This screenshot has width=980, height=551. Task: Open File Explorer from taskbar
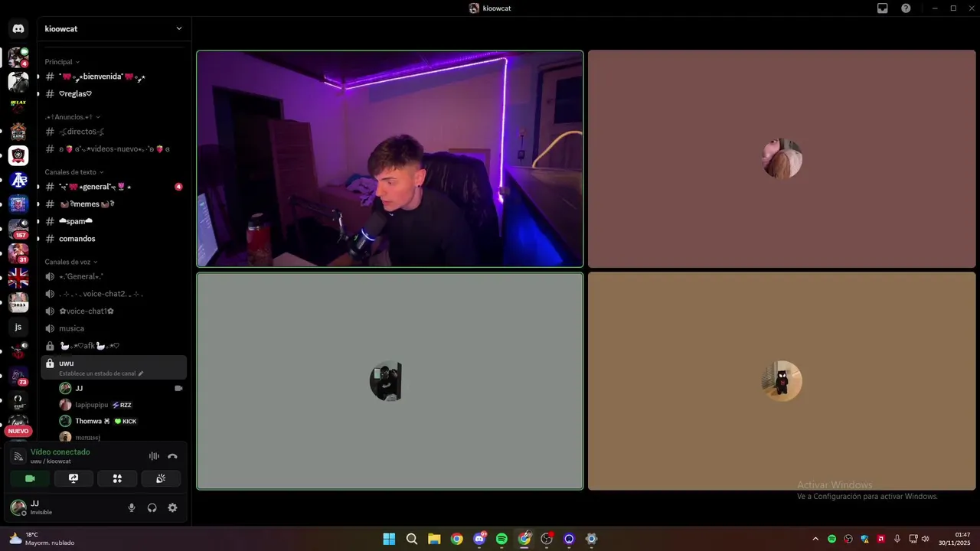tap(434, 539)
